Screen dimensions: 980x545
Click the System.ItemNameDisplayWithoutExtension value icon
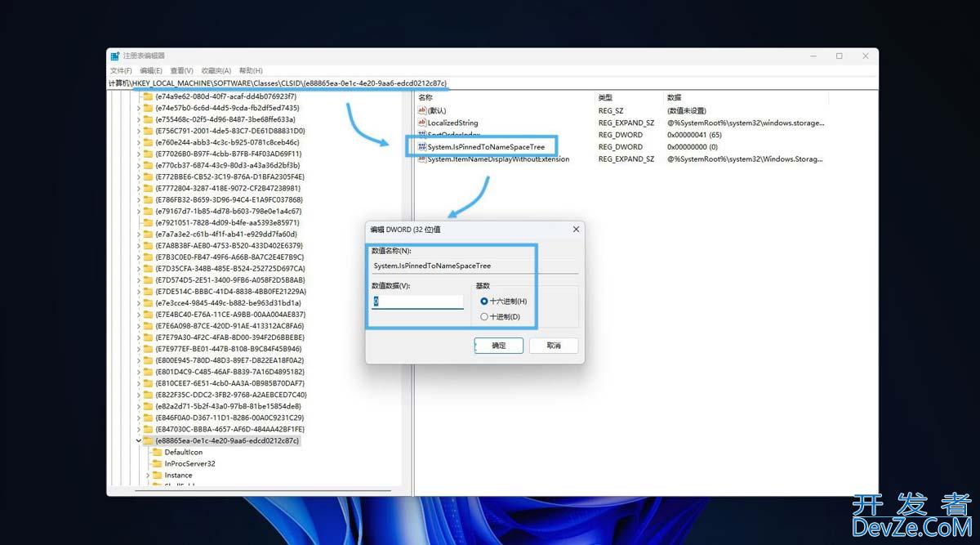422,159
